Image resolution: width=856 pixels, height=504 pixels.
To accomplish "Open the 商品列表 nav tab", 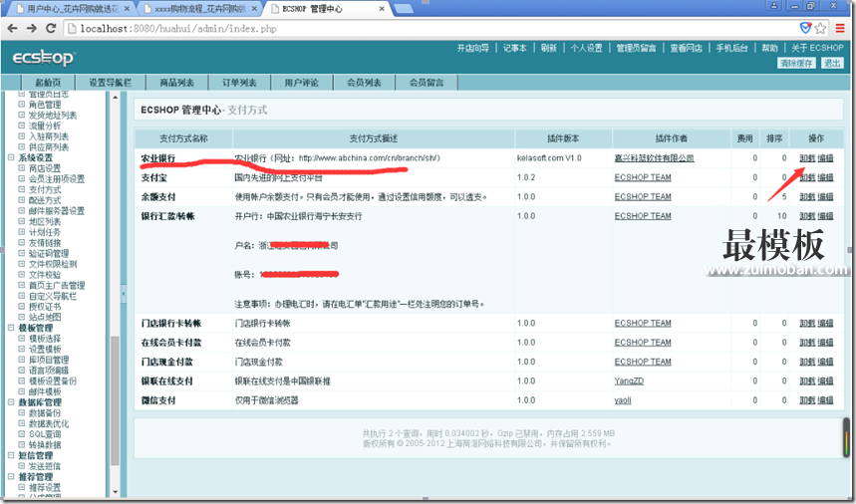I will click(176, 83).
